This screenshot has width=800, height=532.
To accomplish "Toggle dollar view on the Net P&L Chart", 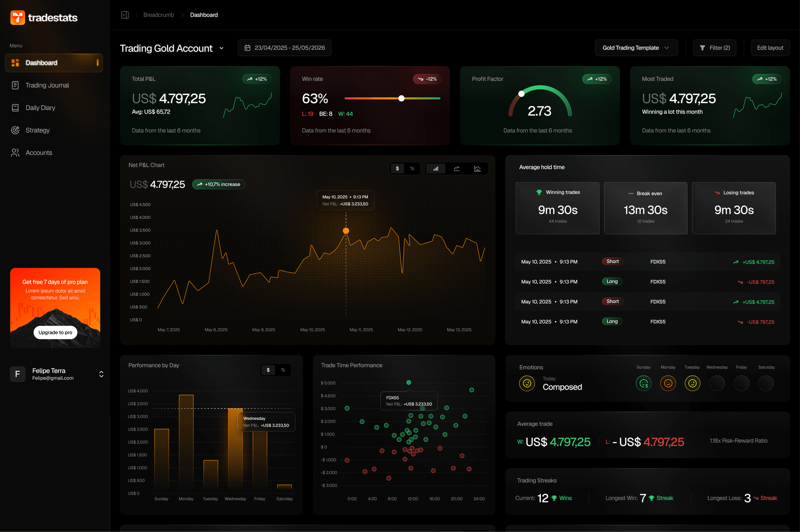I will pyautogui.click(x=397, y=169).
